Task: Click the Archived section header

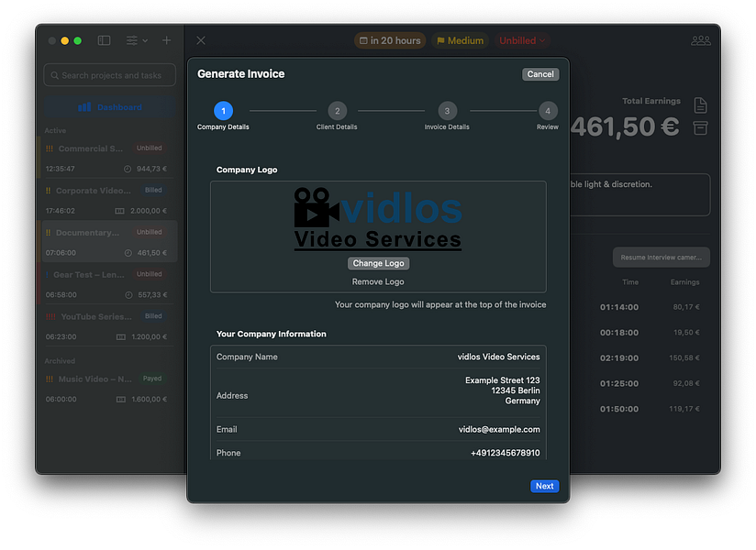Action: click(60, 361)
